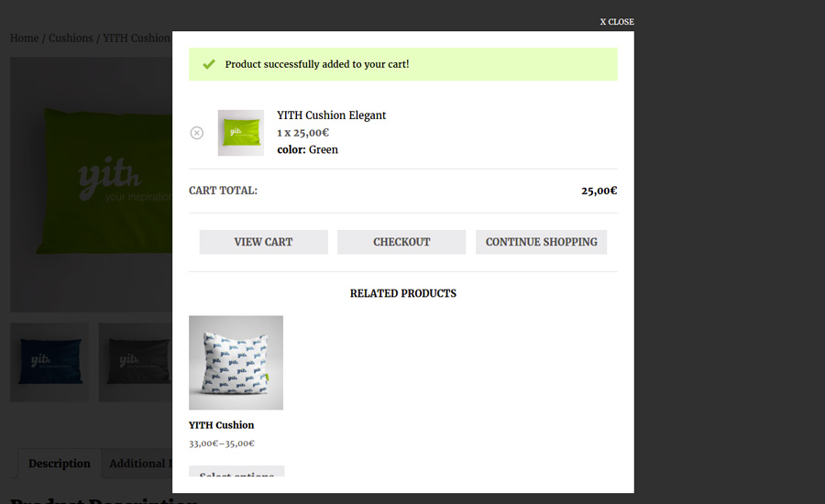Open the YITH Cushion Elegant product link
Viewport: 825px width, 504px height.
click(x=332, y=115)
